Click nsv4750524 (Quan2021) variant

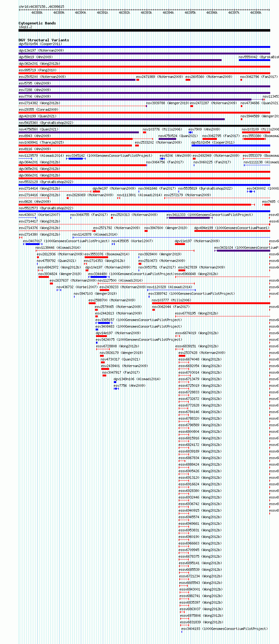click(x=178, y=136)
